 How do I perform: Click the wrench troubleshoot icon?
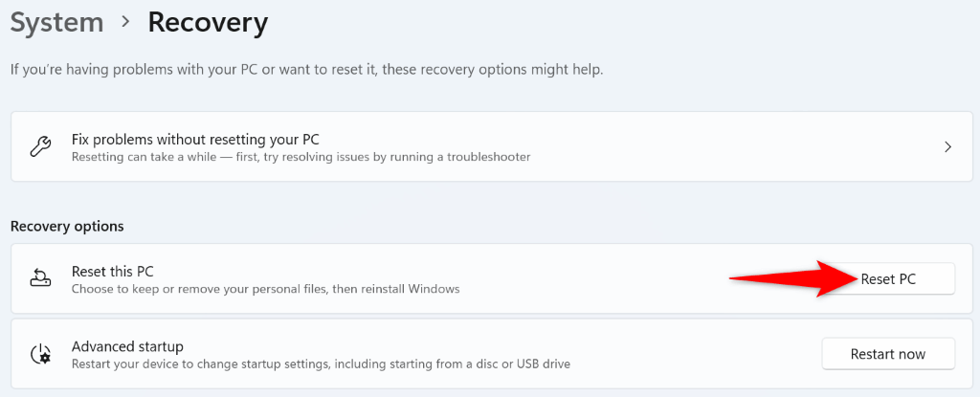tap(40, 146)
